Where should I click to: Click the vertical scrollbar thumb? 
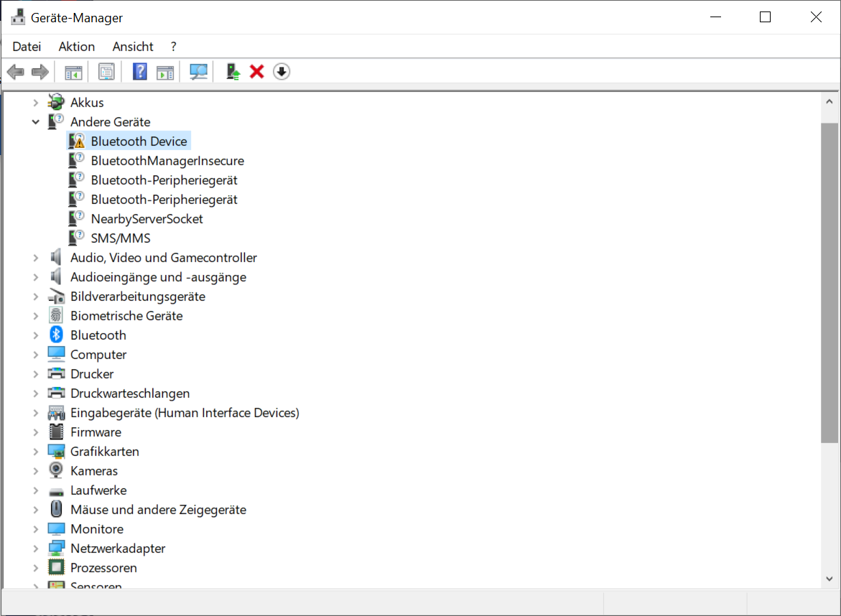tap(830, 283)
